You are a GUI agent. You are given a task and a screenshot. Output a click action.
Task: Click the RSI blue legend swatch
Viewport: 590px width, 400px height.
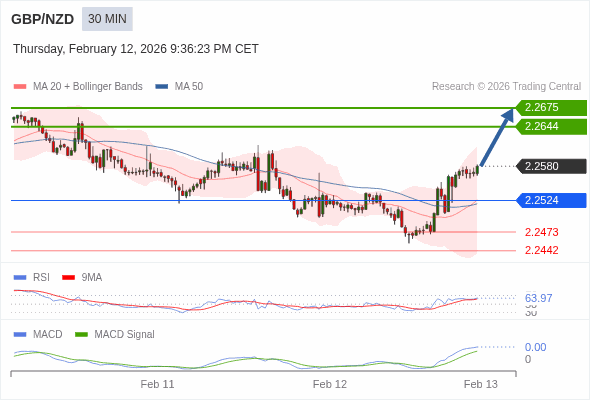[x=20, y=278]
